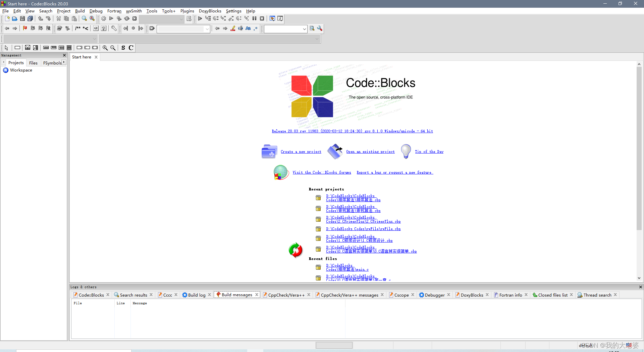644x352 pixels.
Task: Toggle the source S button
Action: point(123,48)
